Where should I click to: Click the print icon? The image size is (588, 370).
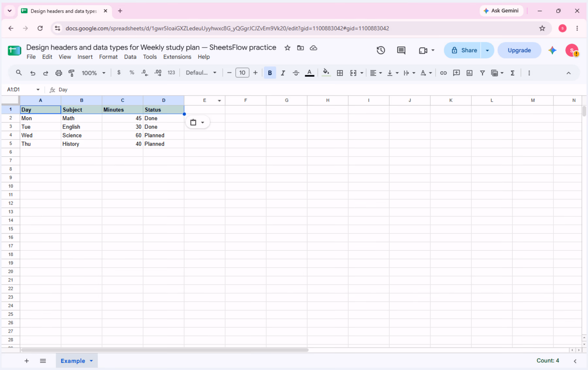[58, 73]
